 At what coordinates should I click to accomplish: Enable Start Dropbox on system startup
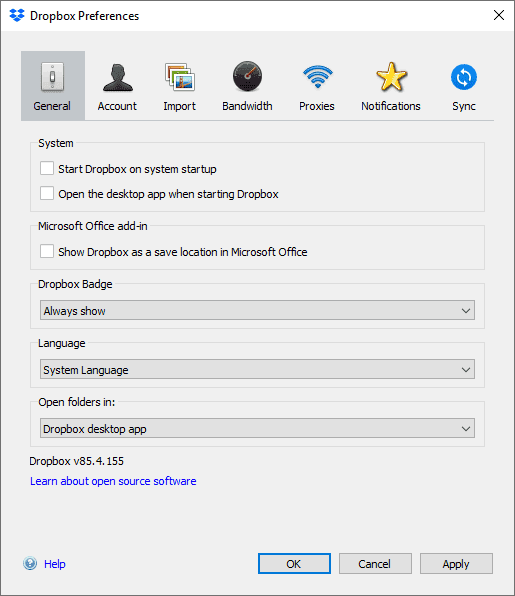(x=47, y=168)
